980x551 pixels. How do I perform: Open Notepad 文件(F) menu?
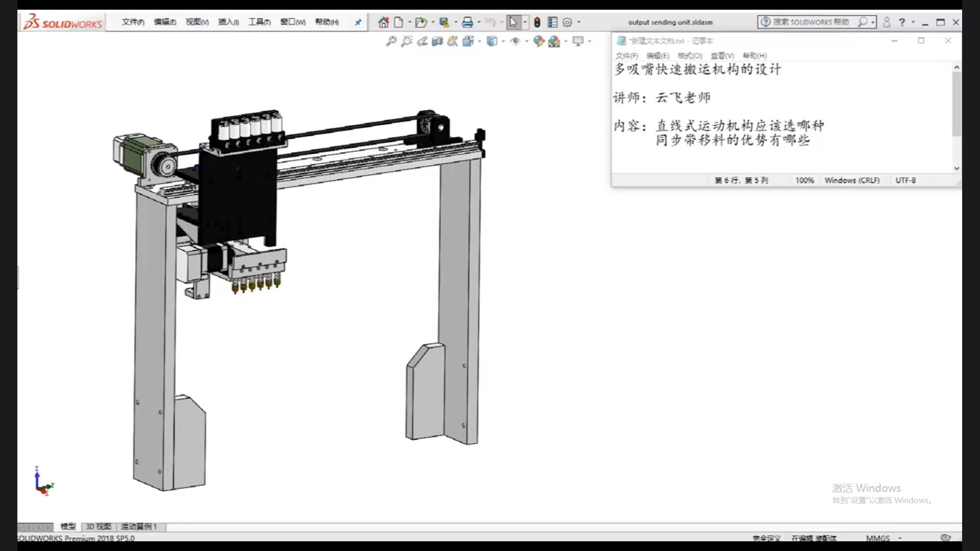coord(626,56)
